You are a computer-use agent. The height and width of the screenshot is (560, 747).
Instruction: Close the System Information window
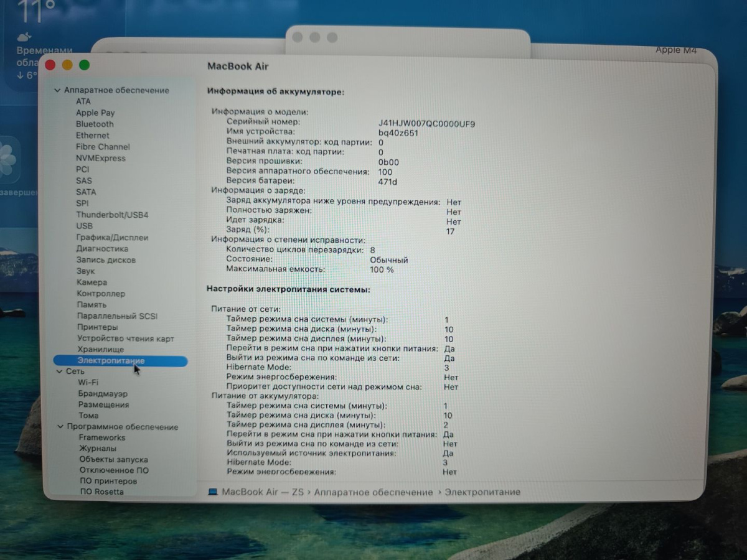pos(50,65)
